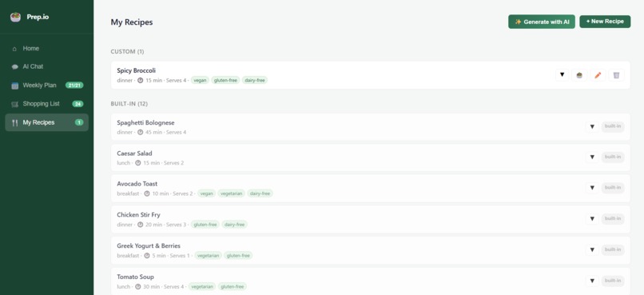Image resolution: width=644 pixels, height=295 pixels.
Task: Click Generate with AI button
Action: 541,22
